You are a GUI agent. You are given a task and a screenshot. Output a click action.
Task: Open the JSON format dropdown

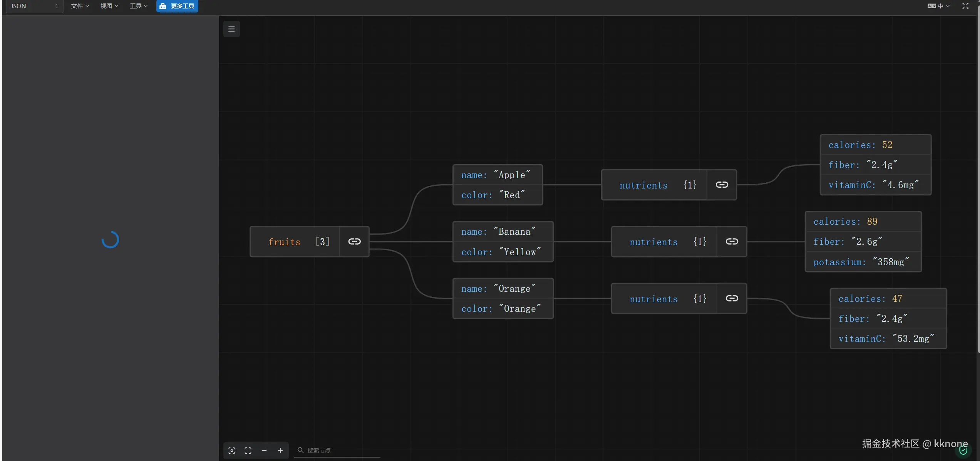(x=34, y=6)
